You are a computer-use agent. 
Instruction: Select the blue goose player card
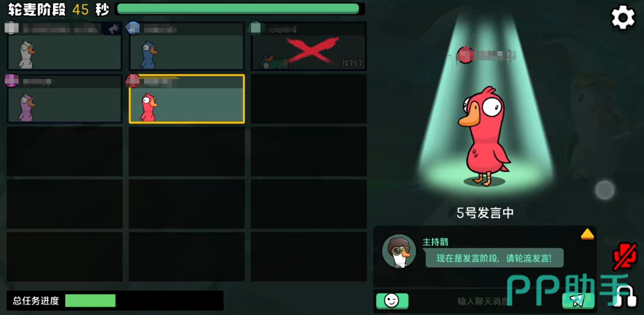pyautogui.click(x=186, y=46)
